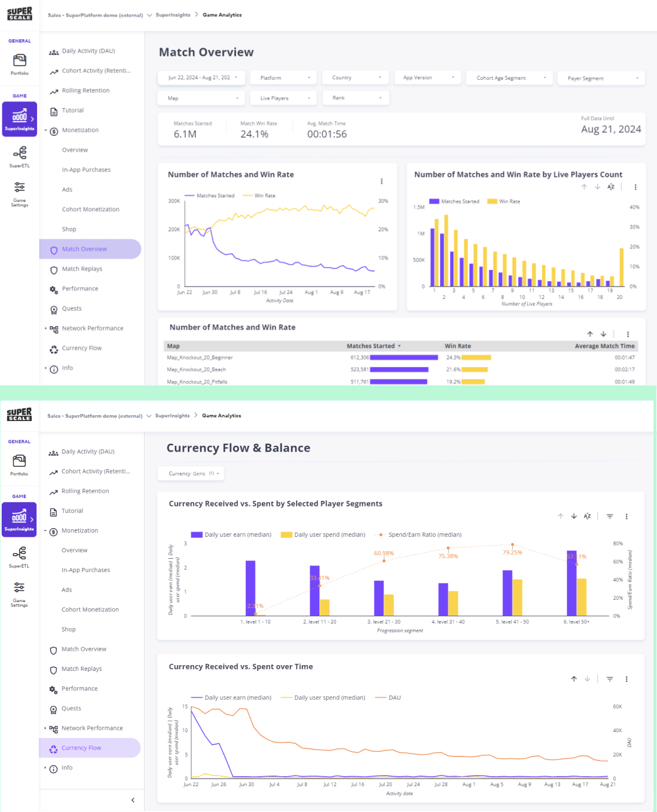Open the App Version filter dropdown
657x812 pixels.
[428, 77]
